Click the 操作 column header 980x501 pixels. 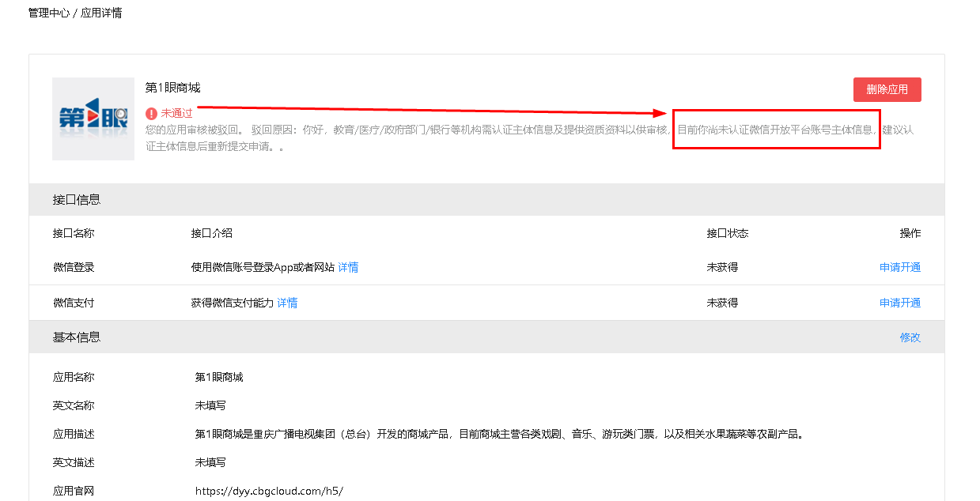[x=910, y=233]
